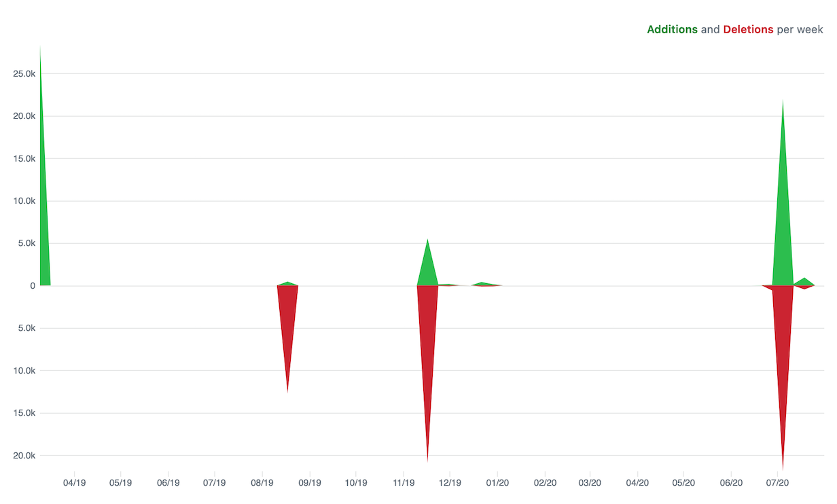Click the 05/20 x-axis date label
Viewport: 837px width, 504px height.
point(683,483)
